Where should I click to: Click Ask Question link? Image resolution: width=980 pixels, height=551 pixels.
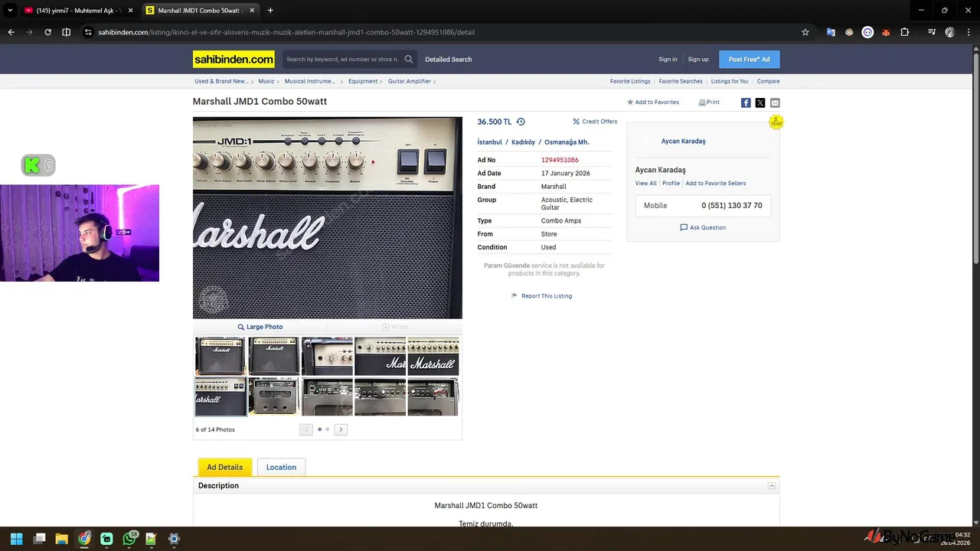pyautogui.click(x=703, y=227)
